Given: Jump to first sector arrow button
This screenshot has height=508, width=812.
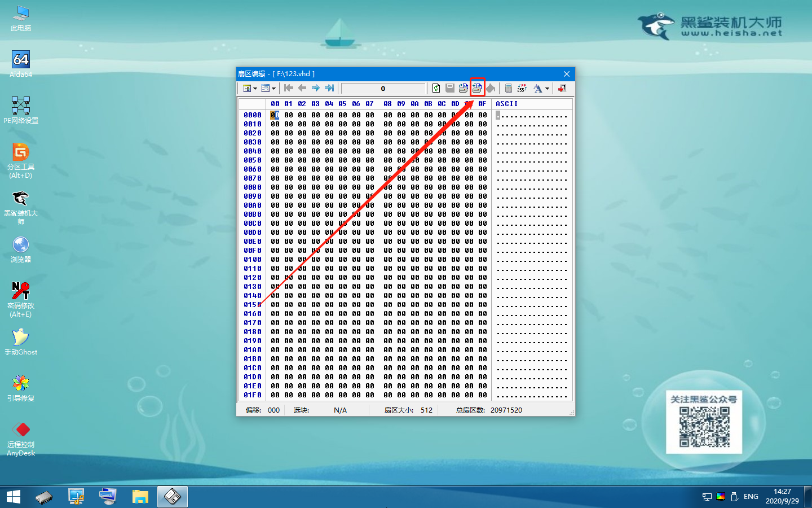Looking at the screenshot, I should point(289,88).
